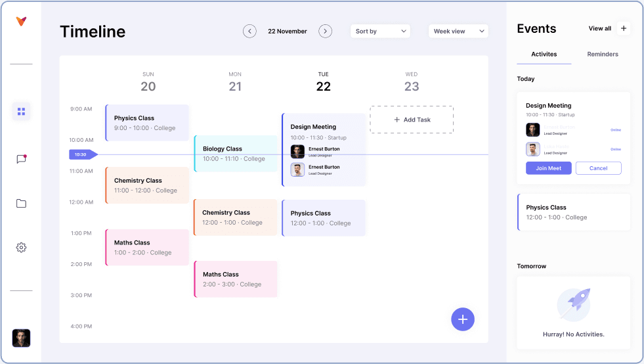Select the Activites tab

pyautogui.click(x=544, y=55)
